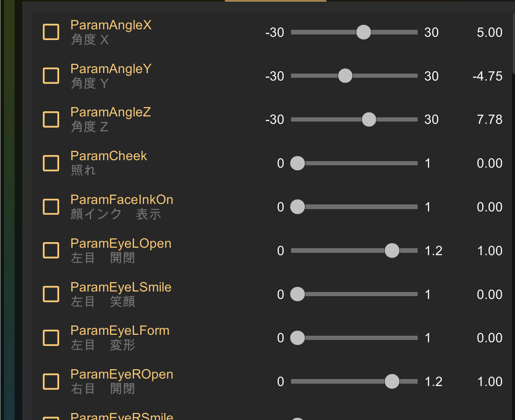Check the ParamEyeLSmile checkbox
Image resolution: width=515 pixels, height=420 pixels.
pyautogui.click(x=51, y=294)
